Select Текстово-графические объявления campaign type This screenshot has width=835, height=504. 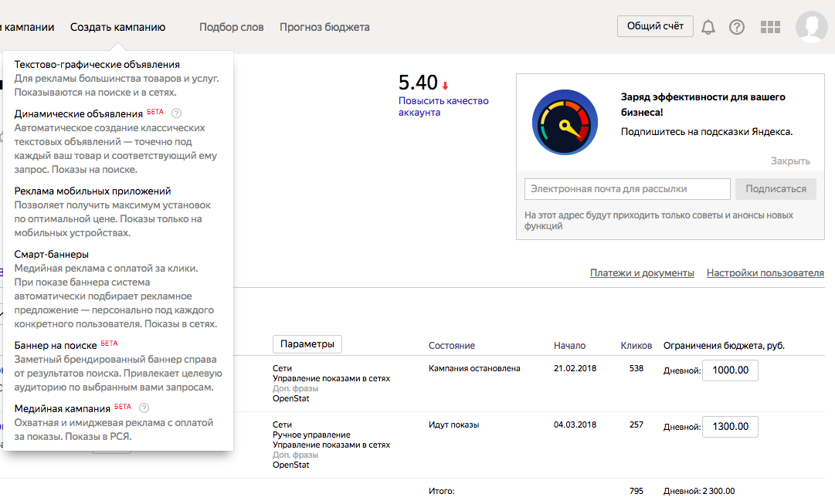tap(97, 64)
